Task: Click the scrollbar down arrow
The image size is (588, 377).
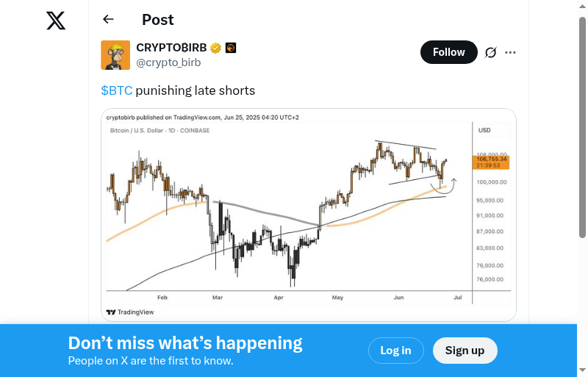Action: pyautogui.click(x=583, y=370)
